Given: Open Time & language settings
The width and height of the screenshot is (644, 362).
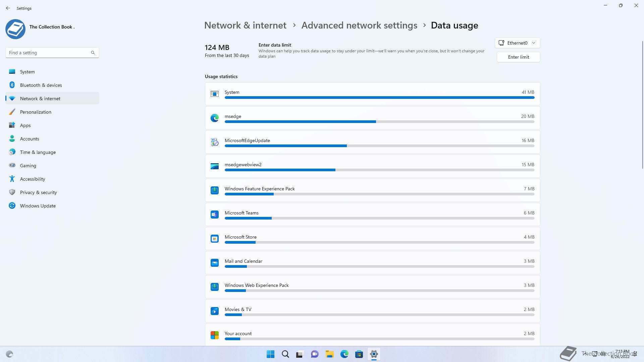Looking at the screenshot, I should pos(52,152).
